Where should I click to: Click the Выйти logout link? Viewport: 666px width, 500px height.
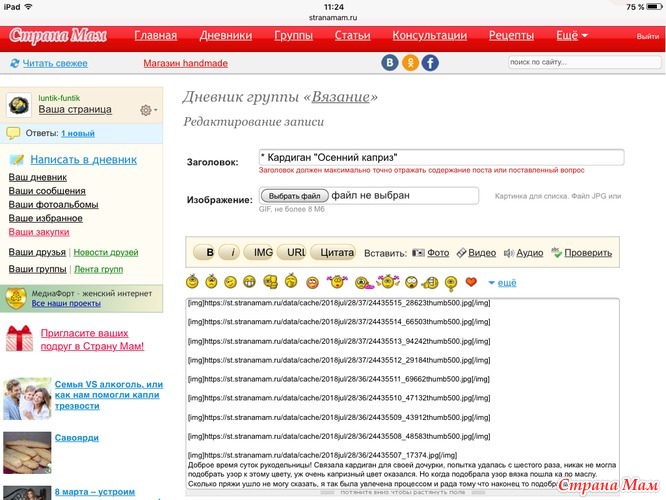coord(647,37)
